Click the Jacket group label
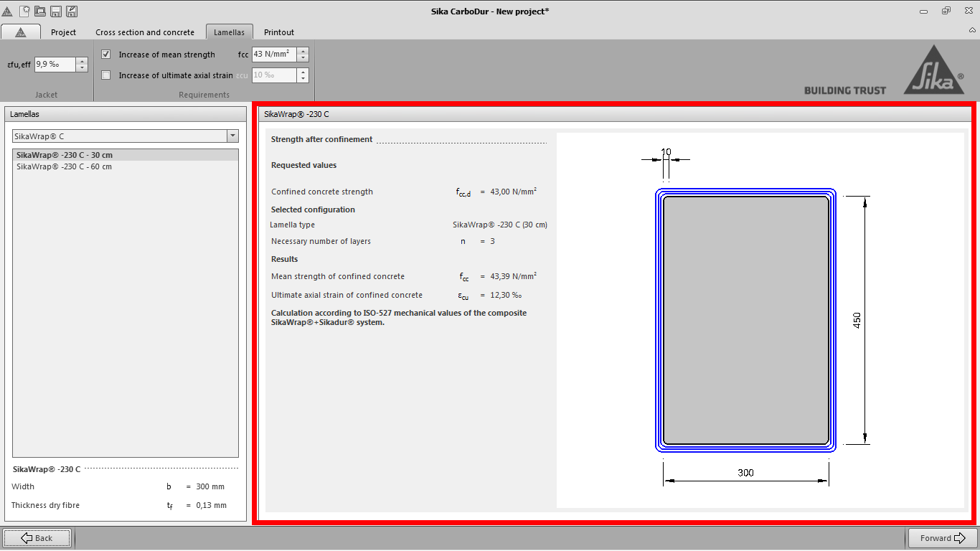980x551 pixels. pos(46,95)
